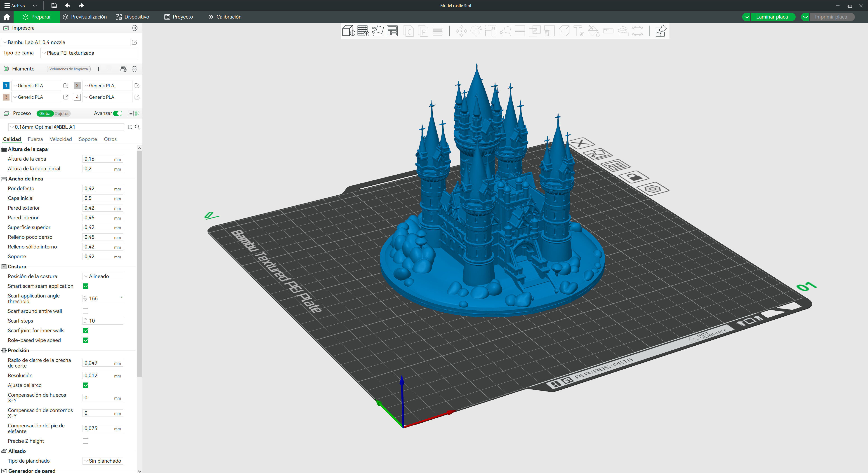Open the Calibración tab
The height and width of the screenshot is (473, 868).
(225, 17)
